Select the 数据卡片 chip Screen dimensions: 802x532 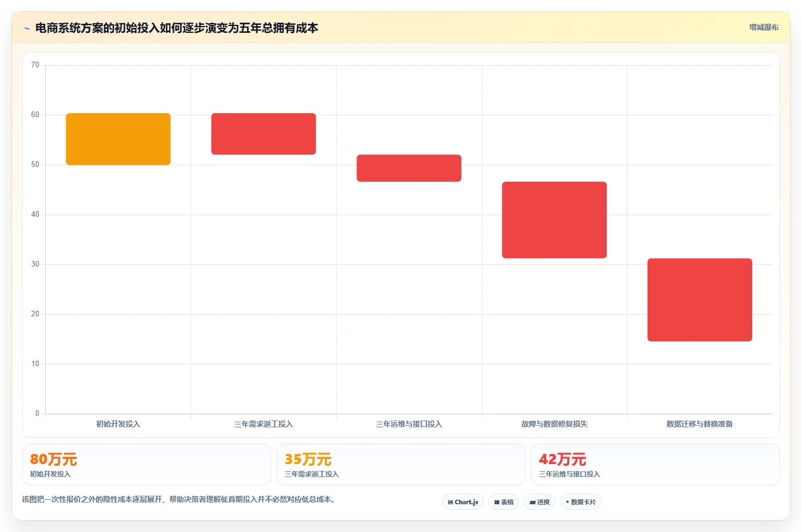point(581,502)
